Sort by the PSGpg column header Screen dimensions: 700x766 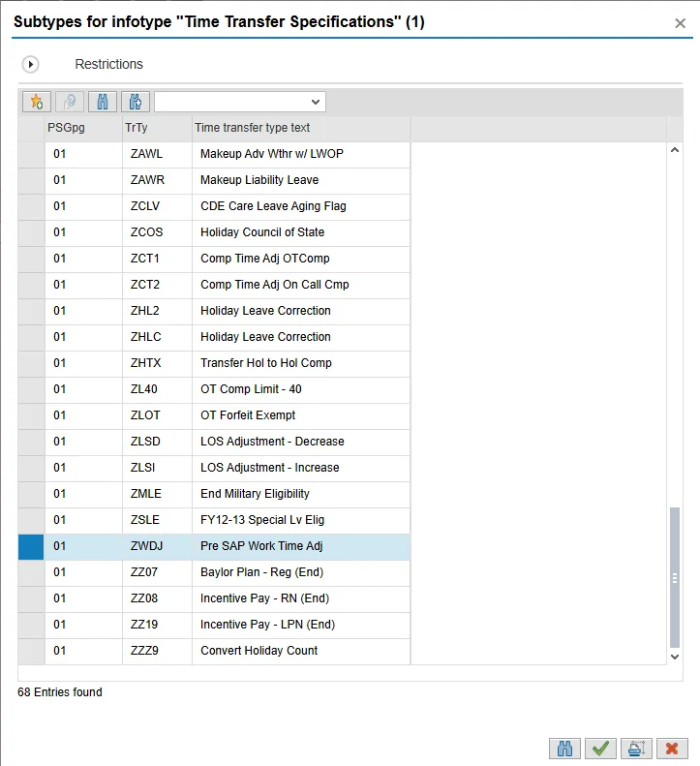tap(82, 128)
